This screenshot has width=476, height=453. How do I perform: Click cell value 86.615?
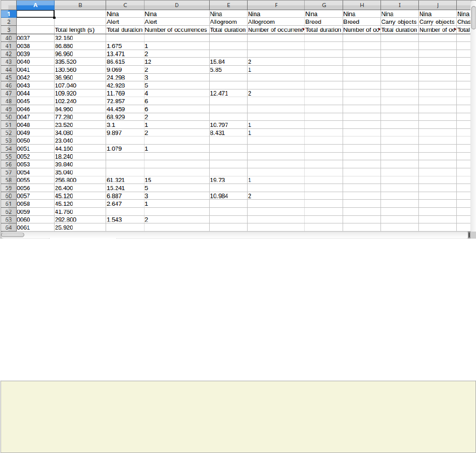point(125,62)
